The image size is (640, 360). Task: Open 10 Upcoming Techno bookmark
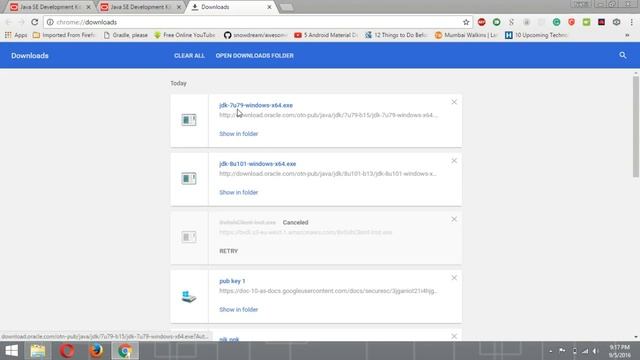[x=536, y=35]
